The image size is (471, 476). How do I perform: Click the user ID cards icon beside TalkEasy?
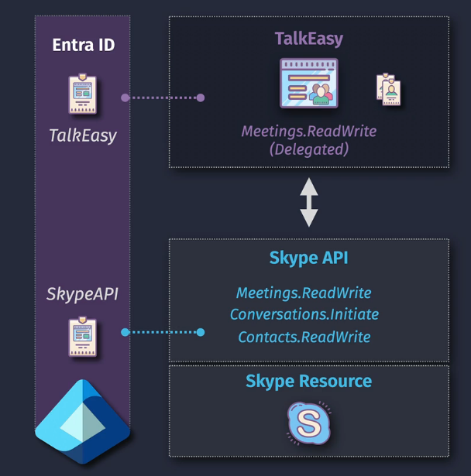[x=388, y=89]
